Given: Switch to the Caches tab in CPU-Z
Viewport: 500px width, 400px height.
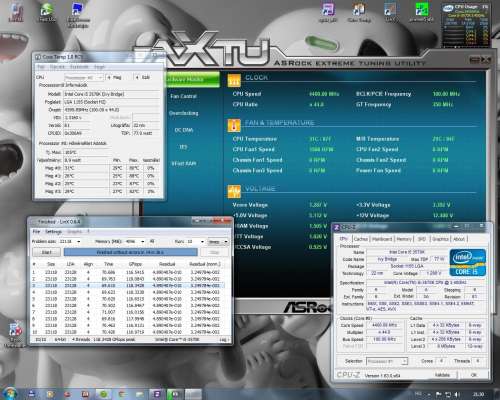Looking at the screenshot, I should click(x=360, y=239).
